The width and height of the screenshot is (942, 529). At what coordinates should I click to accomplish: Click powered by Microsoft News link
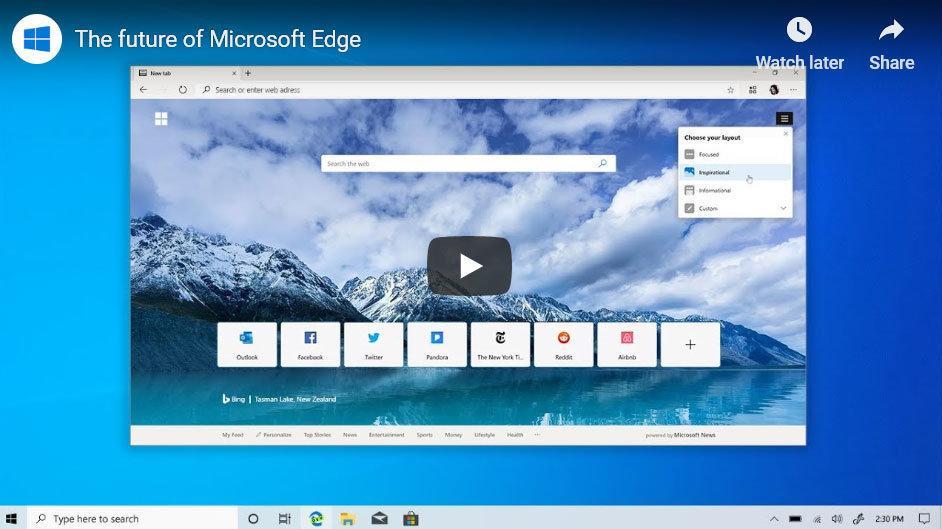(680, 435)
